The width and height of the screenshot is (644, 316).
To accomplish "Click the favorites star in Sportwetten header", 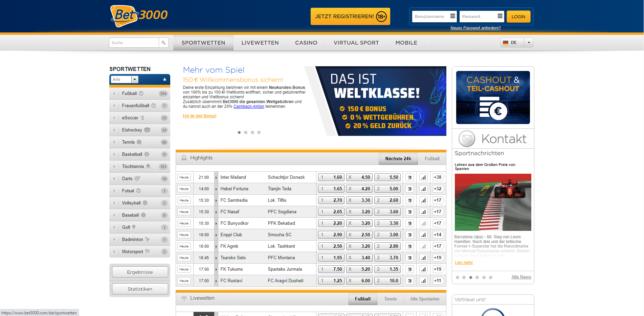I will click(x=165, y=79).
